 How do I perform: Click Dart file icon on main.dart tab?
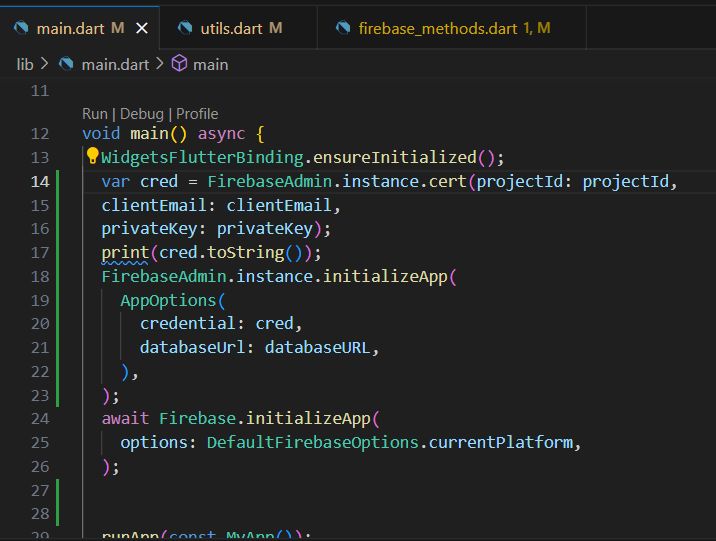(21, 28)
